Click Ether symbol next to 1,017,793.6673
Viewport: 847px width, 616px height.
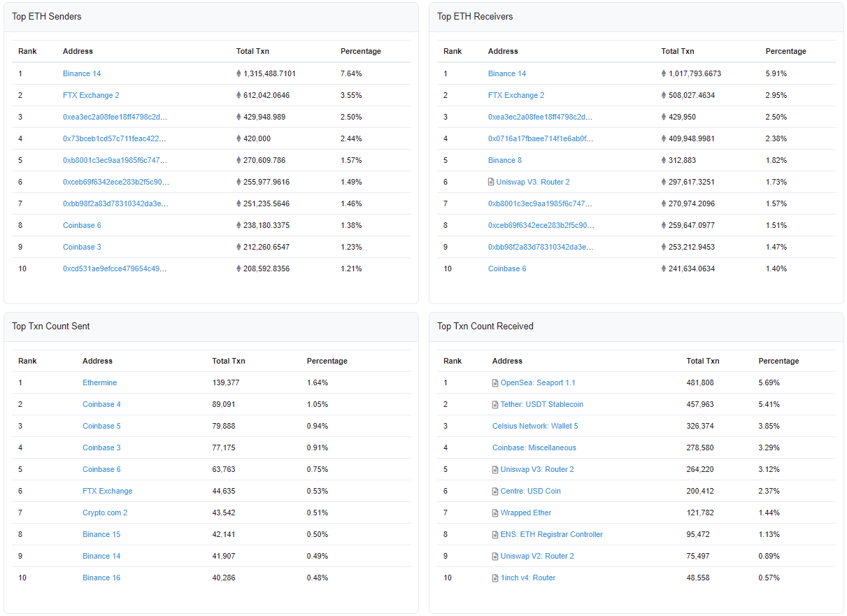click(x=664, y=73)
